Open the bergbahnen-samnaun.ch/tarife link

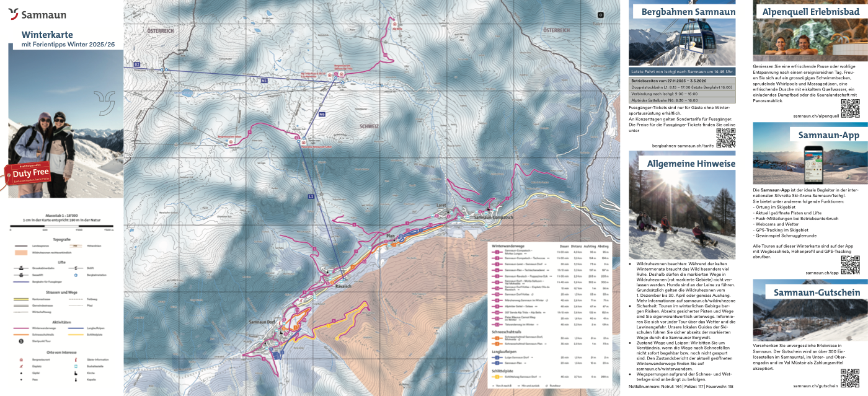(x=683, y=145)
